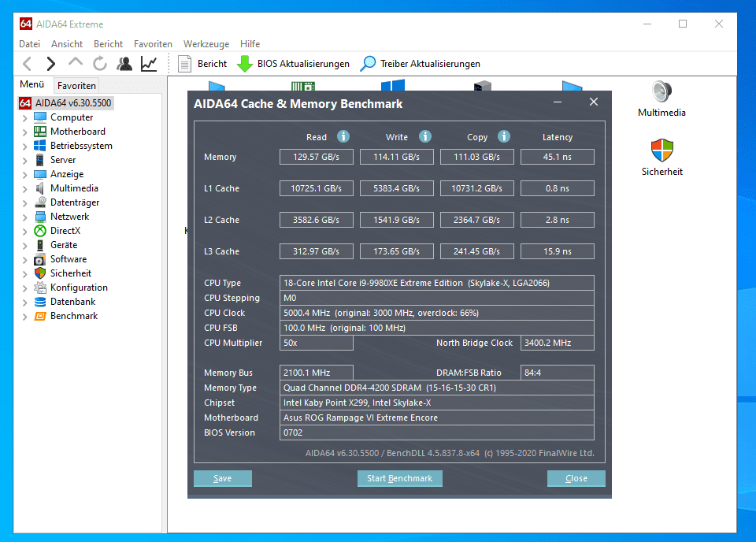Image resolution: width=756 pixels, height=542 pixels.
Task: Expand the Sicherheit tree node
Action: 25,274
